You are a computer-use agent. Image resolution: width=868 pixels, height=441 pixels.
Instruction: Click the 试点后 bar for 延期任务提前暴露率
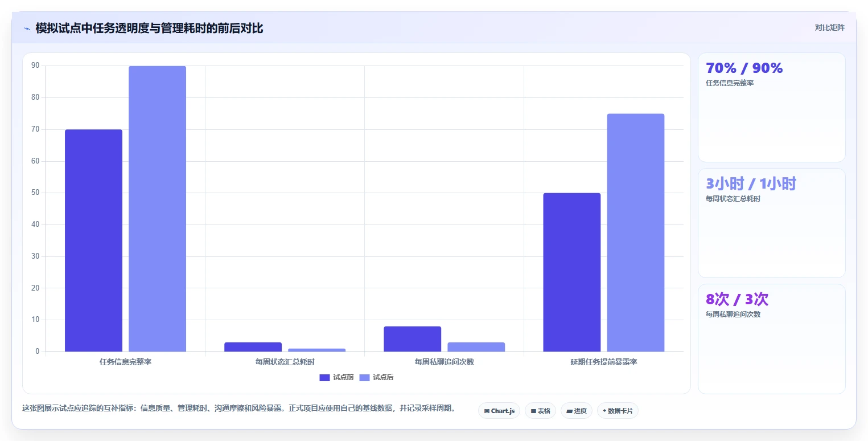635,232
